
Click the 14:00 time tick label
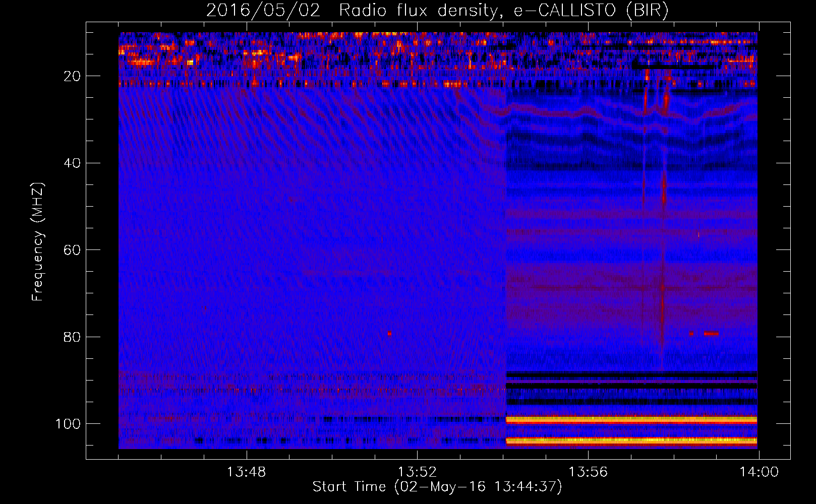[x=759, y=472]
